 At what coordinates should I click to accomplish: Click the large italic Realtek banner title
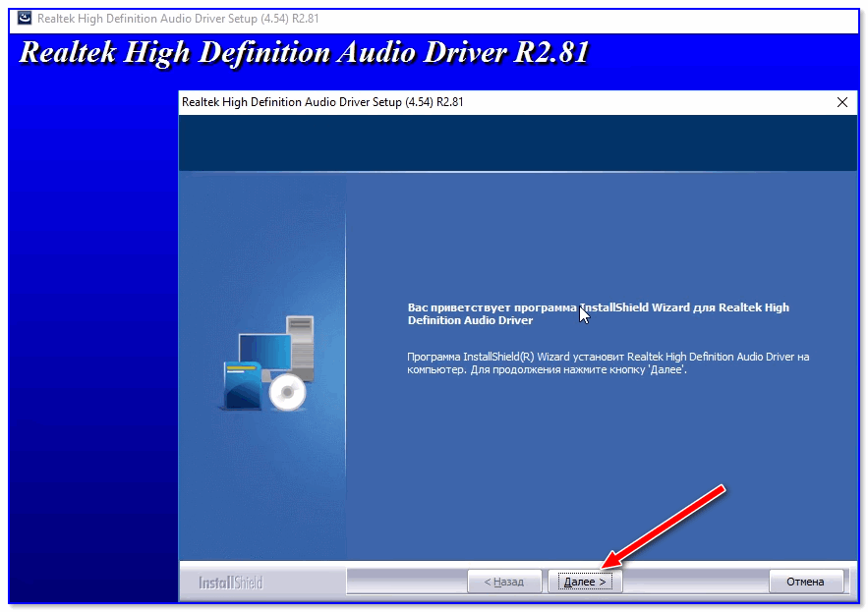[x=304, y=53]
